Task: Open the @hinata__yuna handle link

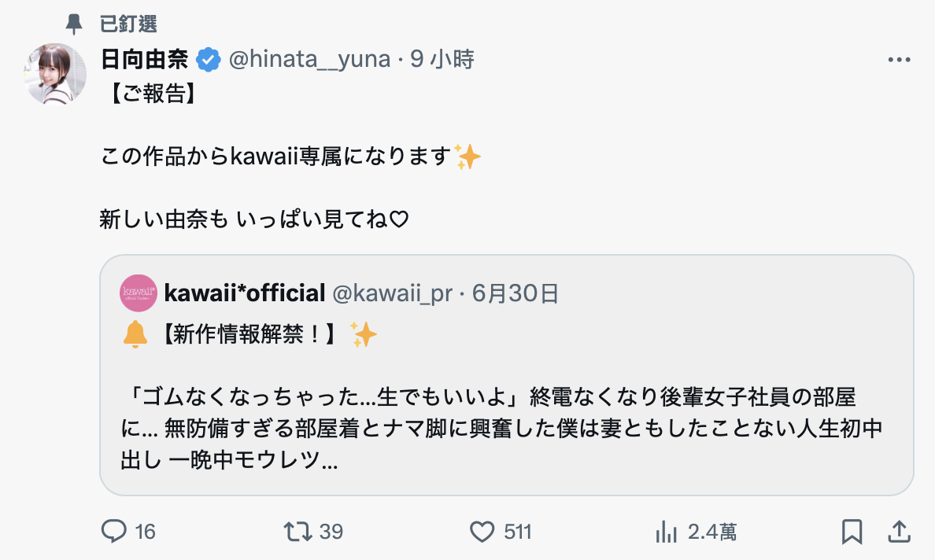Action: (x=309, y=59)
